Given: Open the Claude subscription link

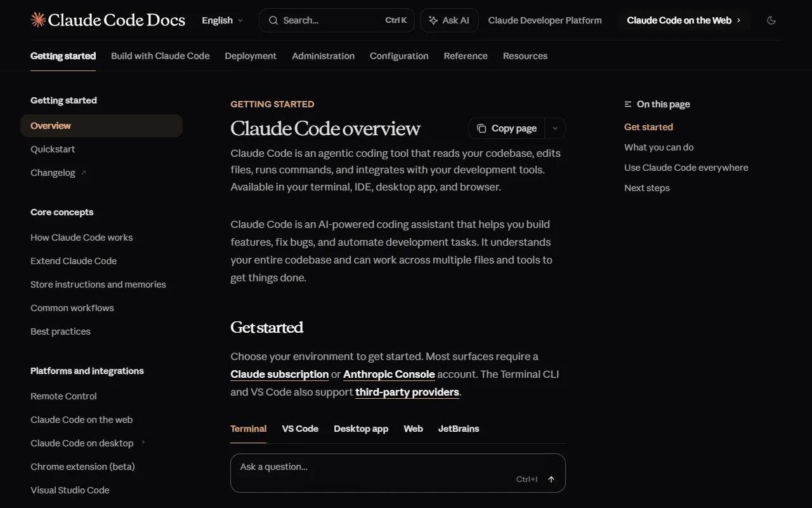Looking at the screenshot, I should click(x=279, y=374).
